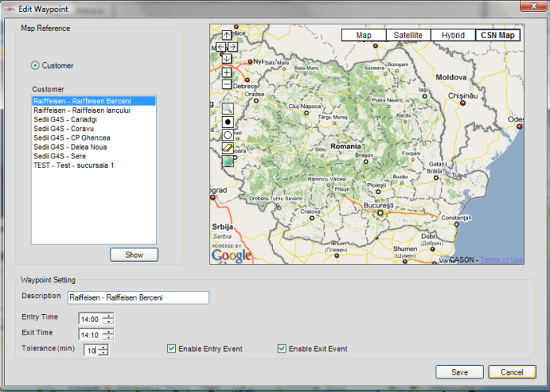
Task: Click București on the map
Action: pyautogui.click(x=378, y=206)
